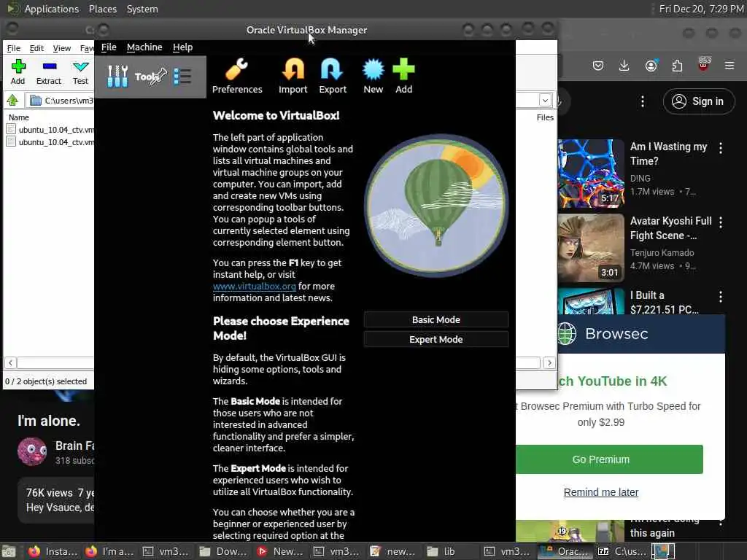
Task: Open options for 'Am I Wasting my Time?' video
Action: [721, 148]
